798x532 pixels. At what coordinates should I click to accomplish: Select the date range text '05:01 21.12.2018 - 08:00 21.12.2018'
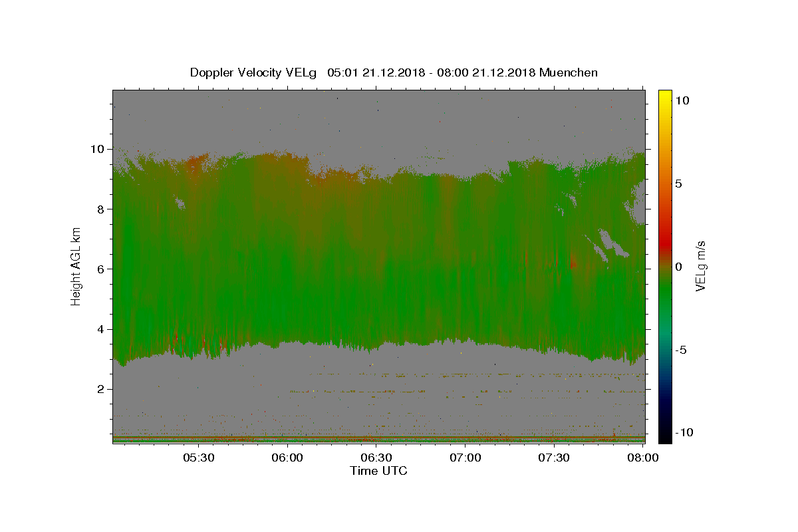(432, 72)
